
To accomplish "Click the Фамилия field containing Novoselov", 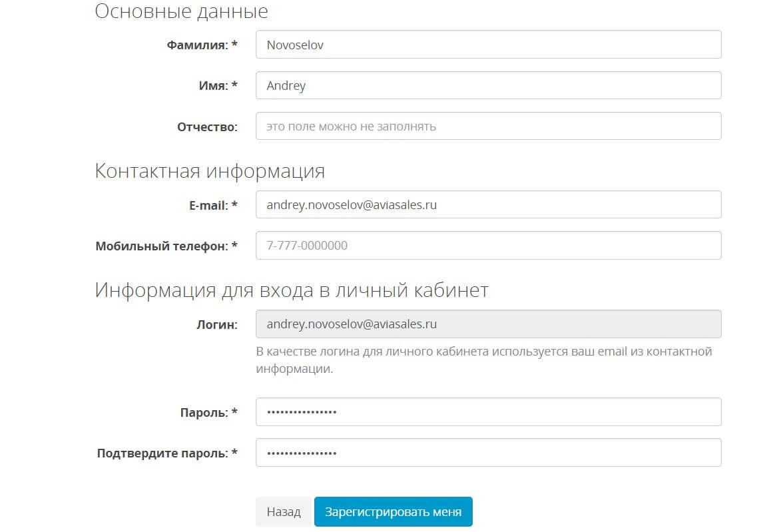I will coord(488,45).
